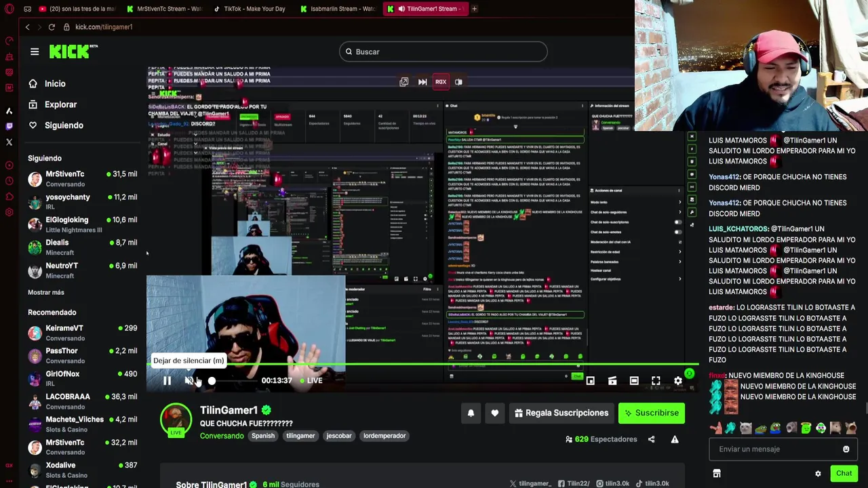Open MrStivenTc channel in Siguiendo list
Screen dimensions: 868x488
[x=83, y=179]
